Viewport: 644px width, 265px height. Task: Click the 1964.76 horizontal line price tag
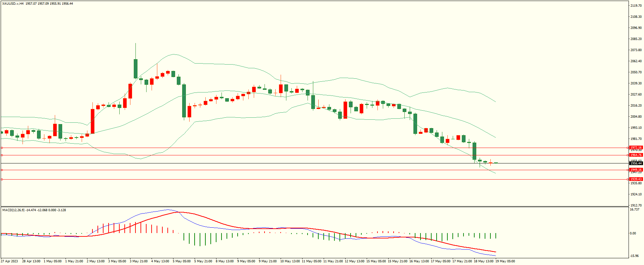[x=636, y=155]
